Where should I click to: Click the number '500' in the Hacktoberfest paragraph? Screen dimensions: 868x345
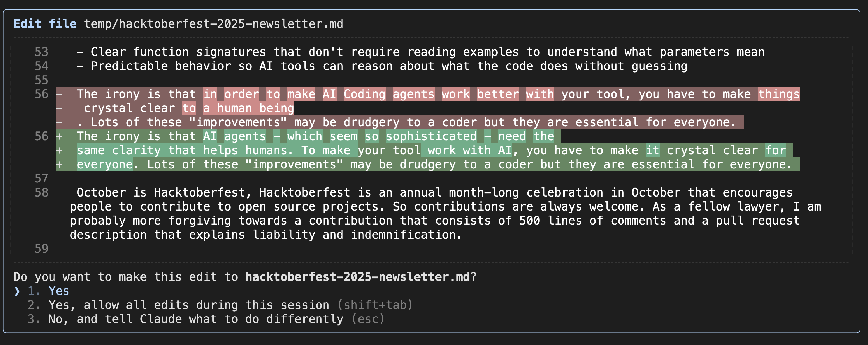pos(529,221)
